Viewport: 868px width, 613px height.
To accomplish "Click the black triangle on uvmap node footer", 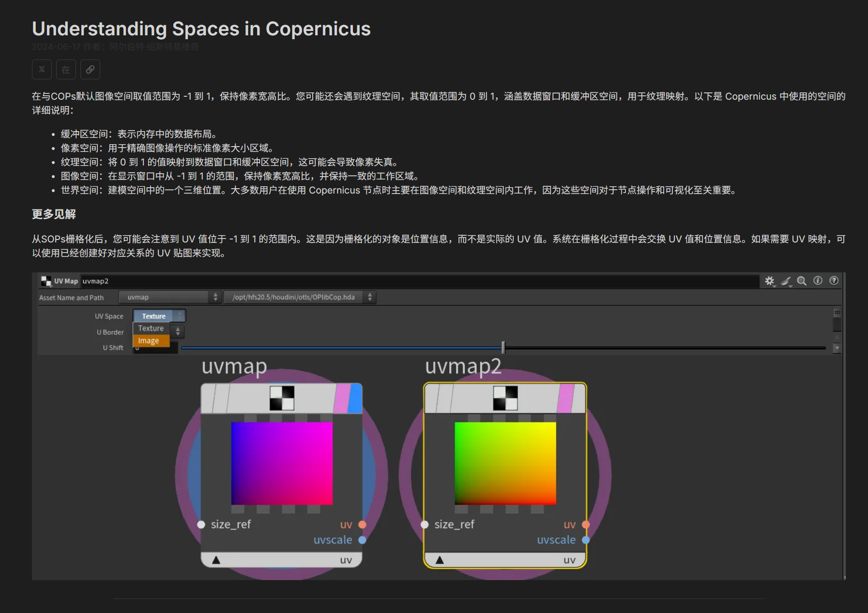I will tap(216, 560).
